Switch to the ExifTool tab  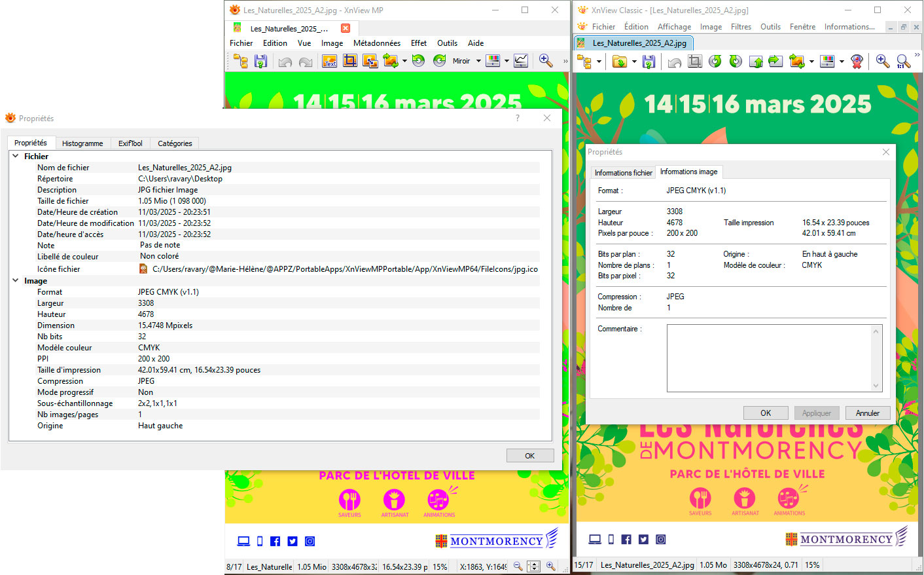130,143
